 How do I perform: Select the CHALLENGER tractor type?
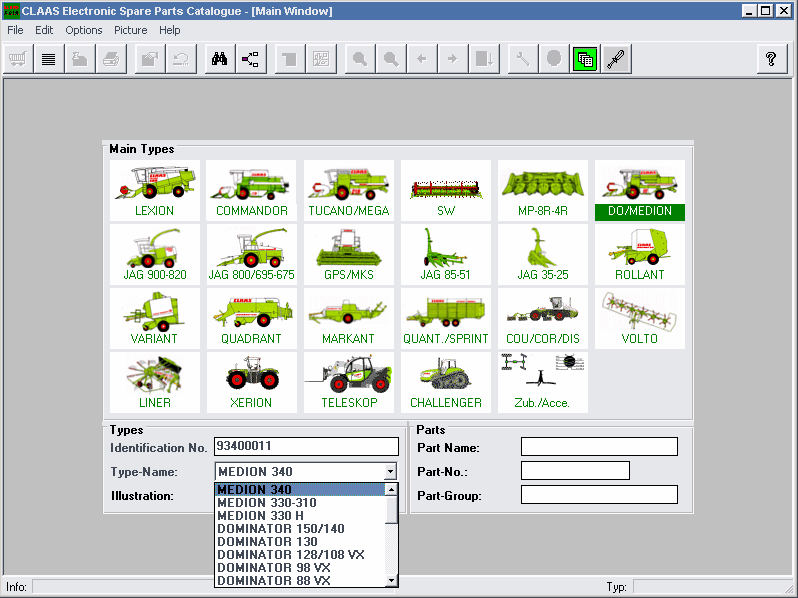(446, 383)
